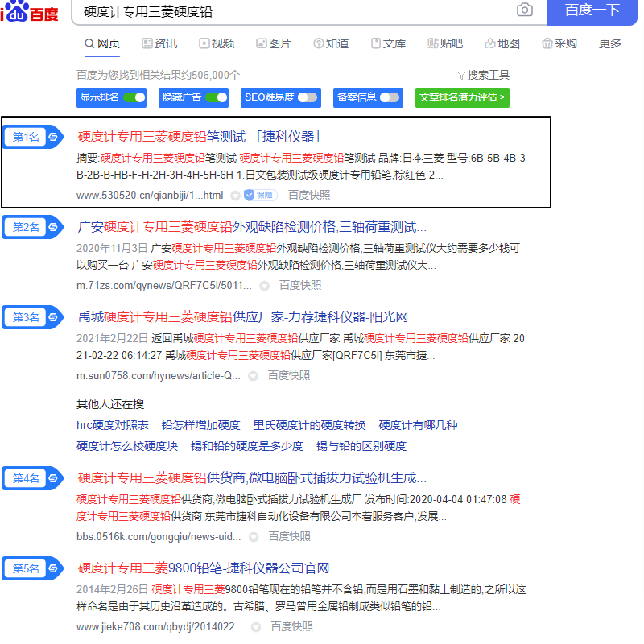644x644 pixels.
Task: Click the link icon beside 第3名 badge
Action: pos(53,317)
